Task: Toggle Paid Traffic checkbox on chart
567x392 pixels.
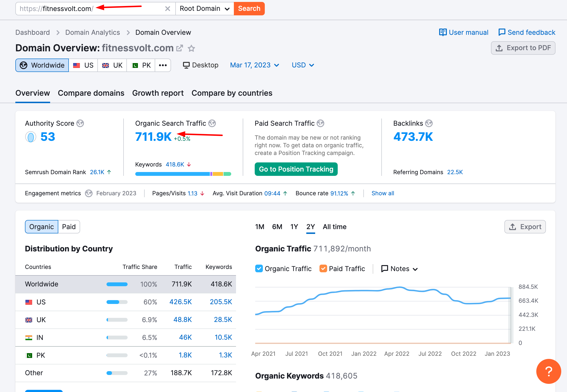Action: tap(323, 269)
